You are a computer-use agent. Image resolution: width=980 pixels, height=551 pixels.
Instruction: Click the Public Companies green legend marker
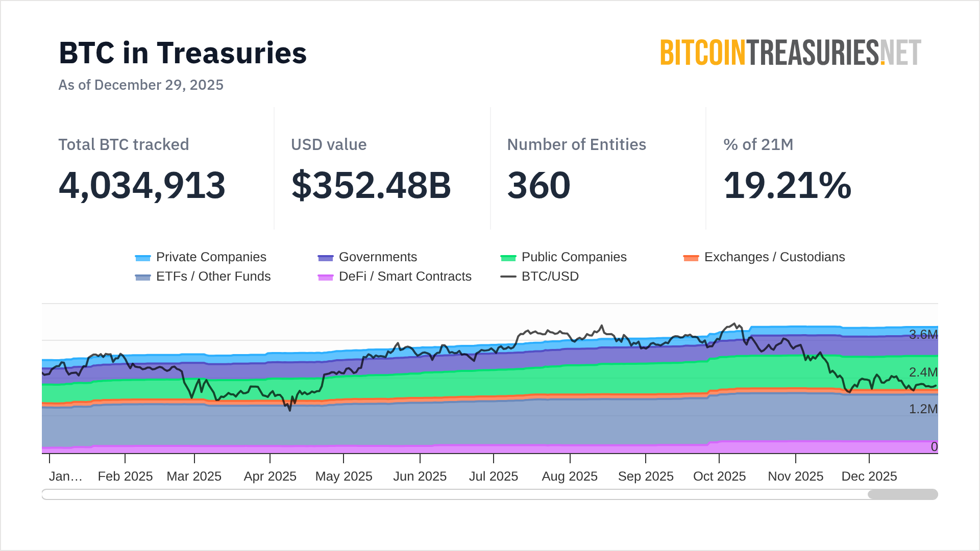[x=508, y=258]
